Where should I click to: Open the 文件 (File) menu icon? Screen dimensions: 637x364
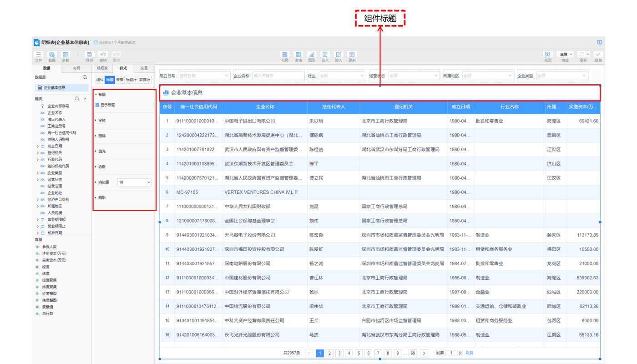(39, 55)
